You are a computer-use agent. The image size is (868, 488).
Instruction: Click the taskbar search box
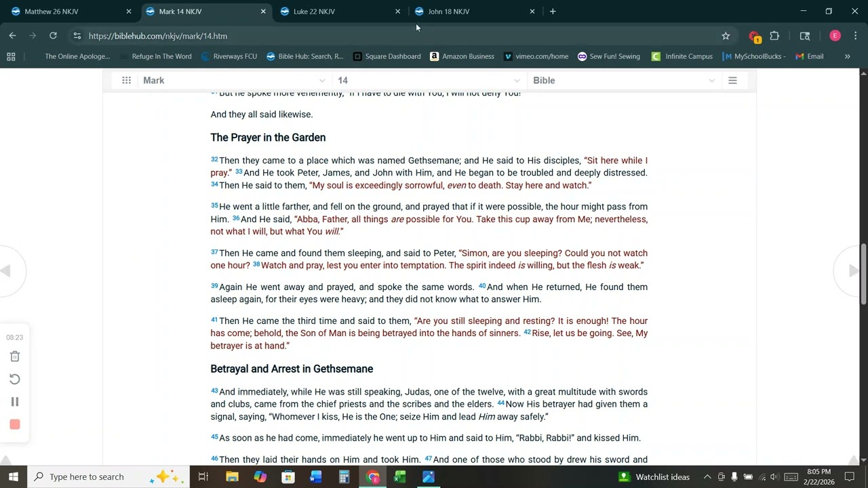click(x=108, y=476)
